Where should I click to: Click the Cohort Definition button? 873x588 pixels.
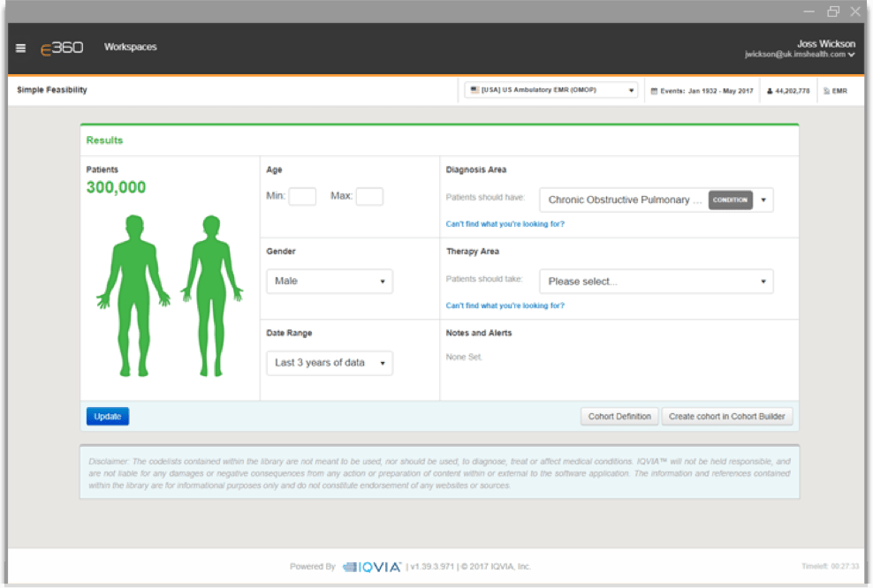pos(619,417)
